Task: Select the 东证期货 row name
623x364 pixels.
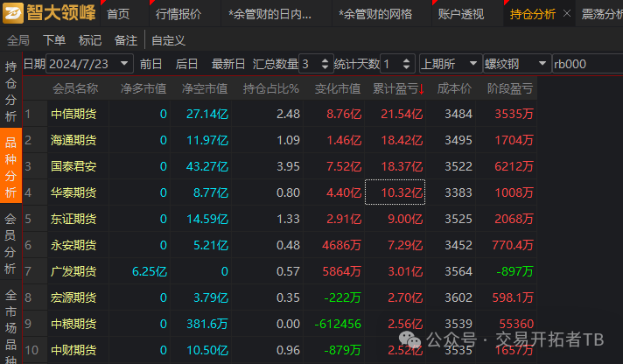Action: [73, 219]
